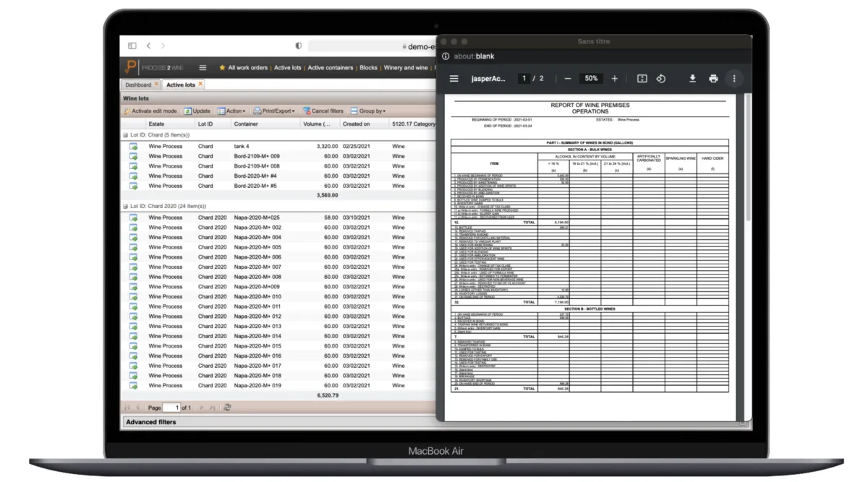Screen dimensions: 868x482
Task: Open the PDF viewer sidebar menu
Action: [x=454, y=79]
